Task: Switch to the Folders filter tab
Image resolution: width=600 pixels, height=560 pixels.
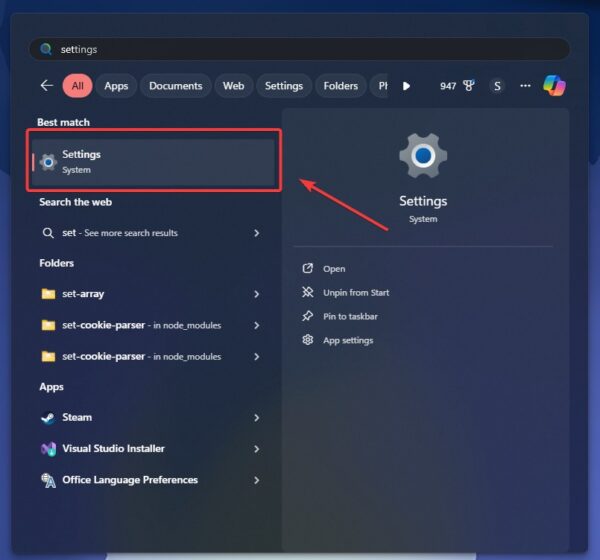Action: 341,86
